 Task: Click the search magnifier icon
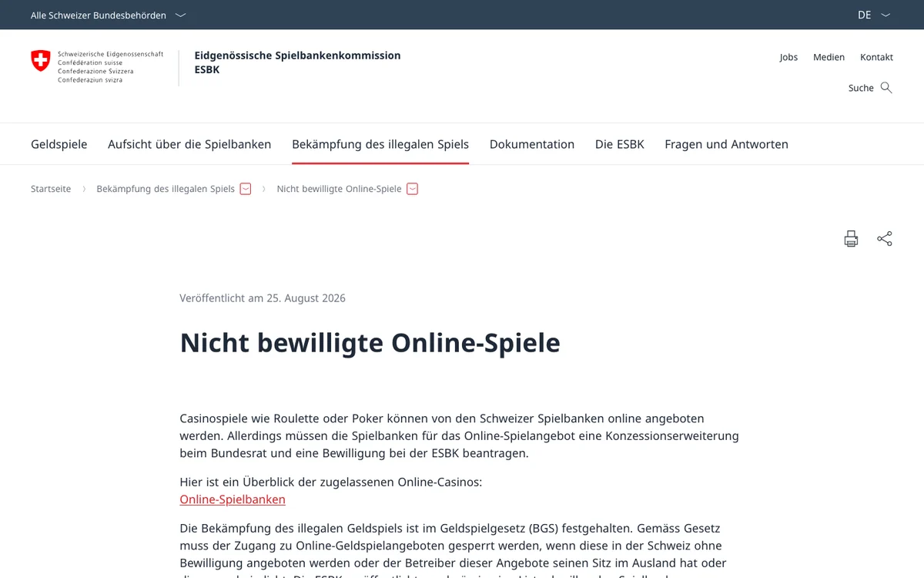tap(886, 88)
